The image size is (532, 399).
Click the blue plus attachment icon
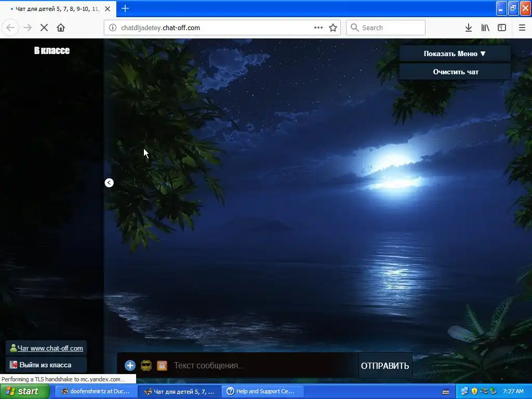(130, 365)
